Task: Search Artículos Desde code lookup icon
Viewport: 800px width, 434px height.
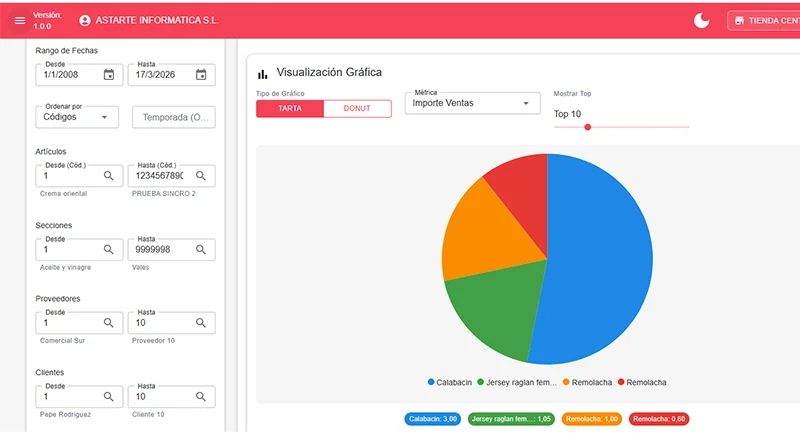Action: (x=109, y=176)
